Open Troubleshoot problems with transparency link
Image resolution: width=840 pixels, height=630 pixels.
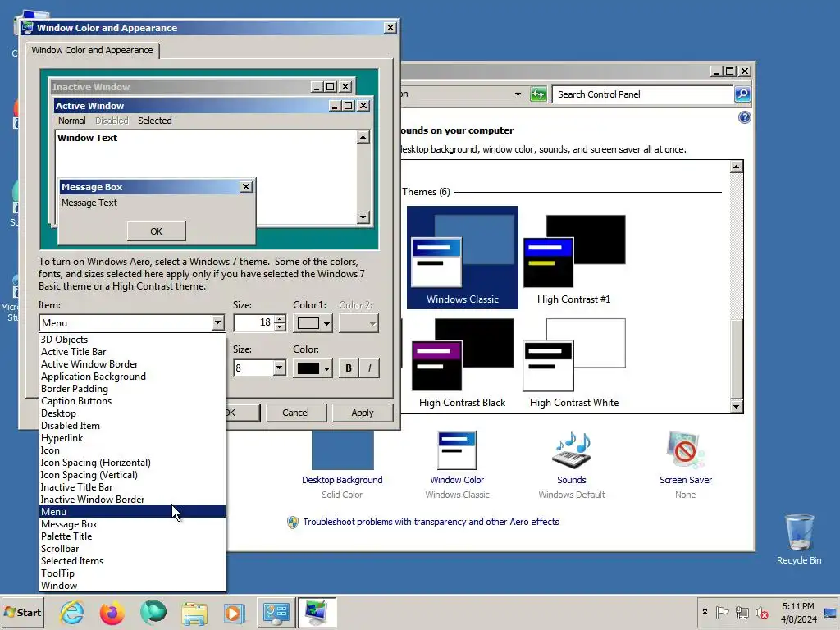[431, 522]
